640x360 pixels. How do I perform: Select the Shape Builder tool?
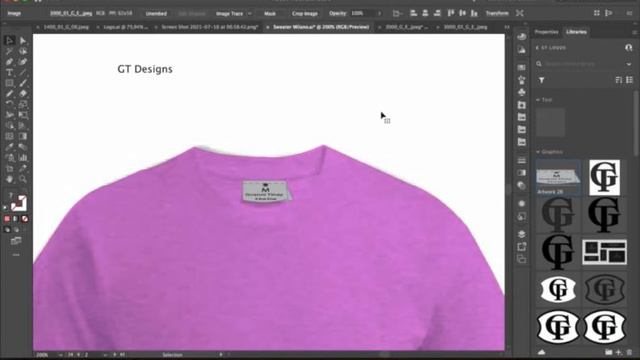[9, 126]
